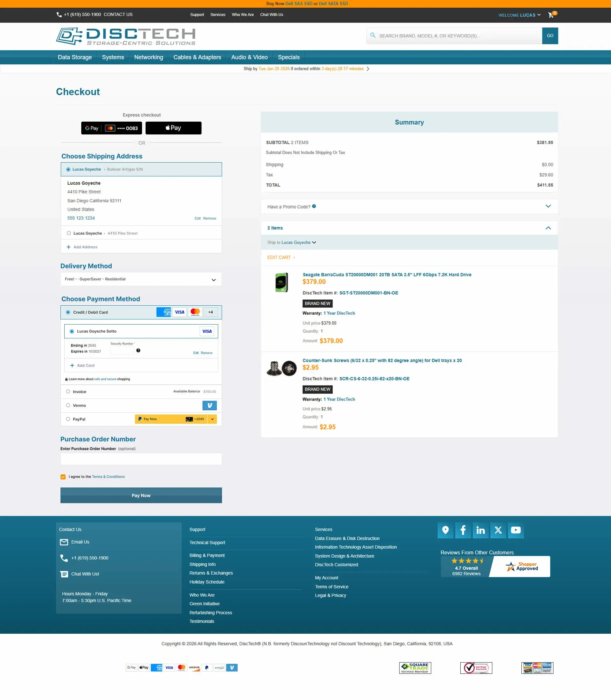Click the Purchase Order Number input field
The height and width of the screenshot is (700, 611).
[x=141, y=459]
